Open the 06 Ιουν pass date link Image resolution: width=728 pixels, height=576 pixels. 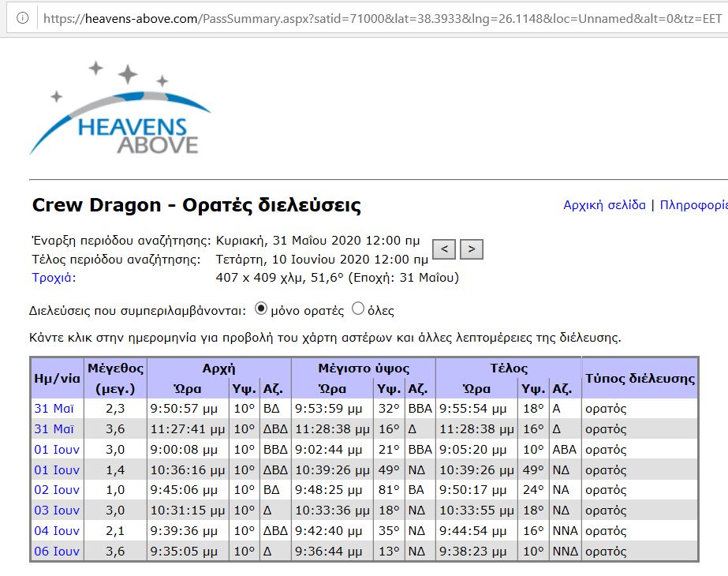(56, 552)
